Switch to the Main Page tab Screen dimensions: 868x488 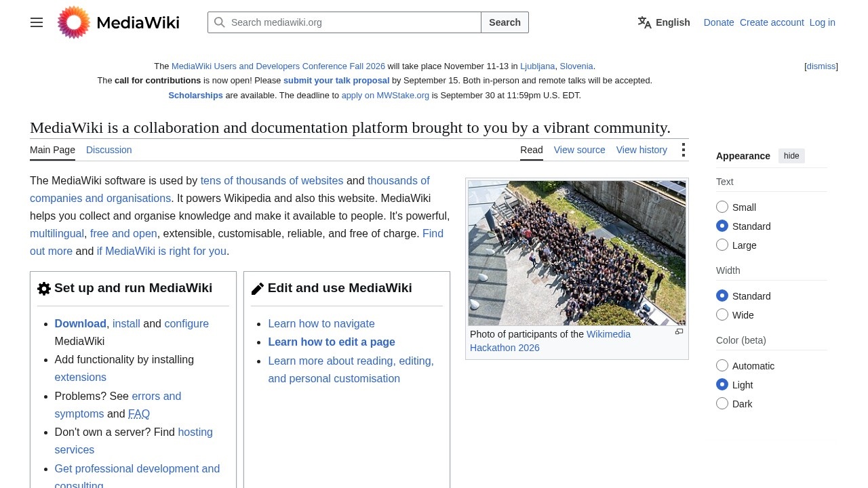(52, 150)
